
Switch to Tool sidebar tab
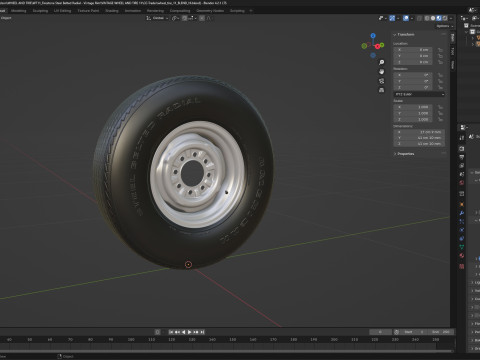[x=453, y=51]
